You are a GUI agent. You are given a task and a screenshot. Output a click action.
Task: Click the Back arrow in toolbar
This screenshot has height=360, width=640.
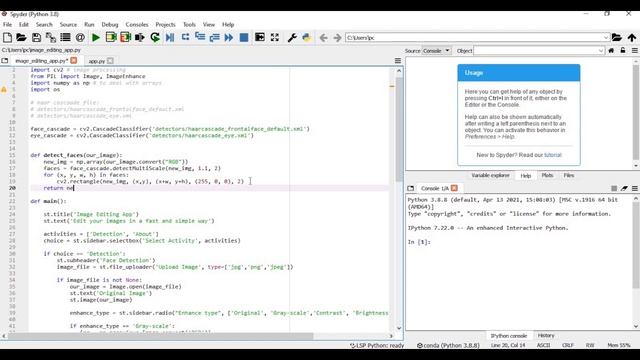323,38
